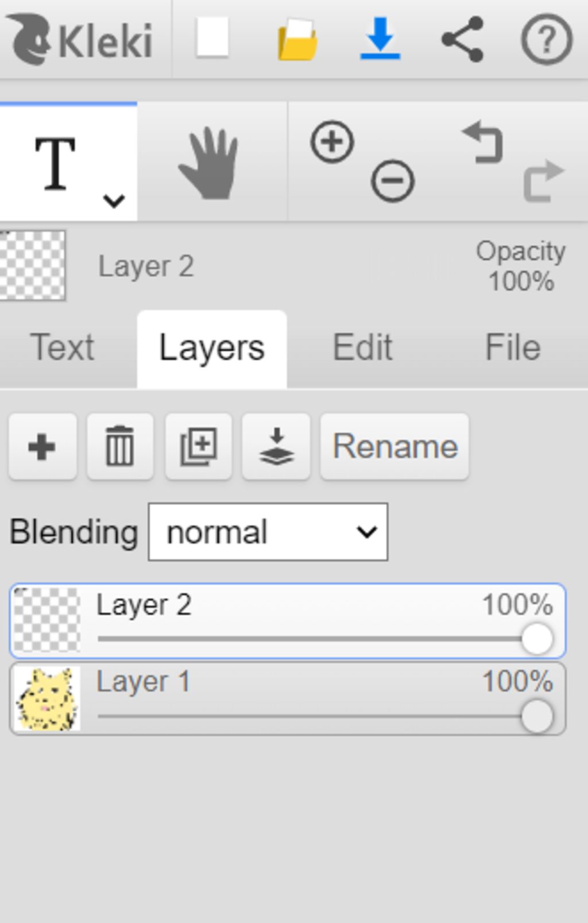Zoom out with the minus icon
The image size is (588, 923).
(393, 181)
